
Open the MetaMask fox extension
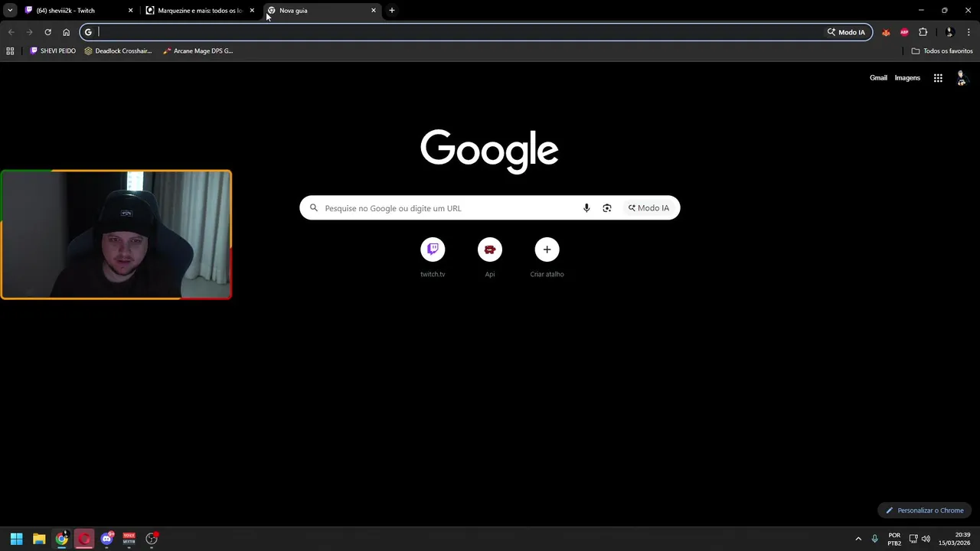[x=886, y=32]
